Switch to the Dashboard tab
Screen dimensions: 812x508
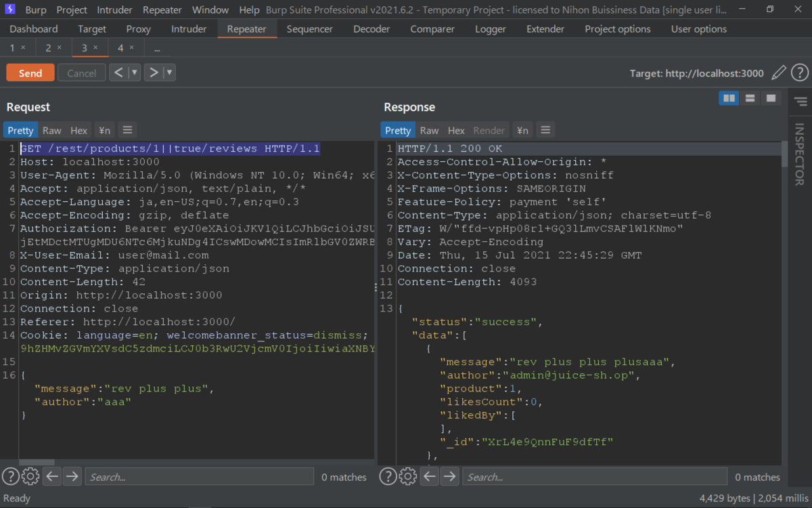[34, 29]
